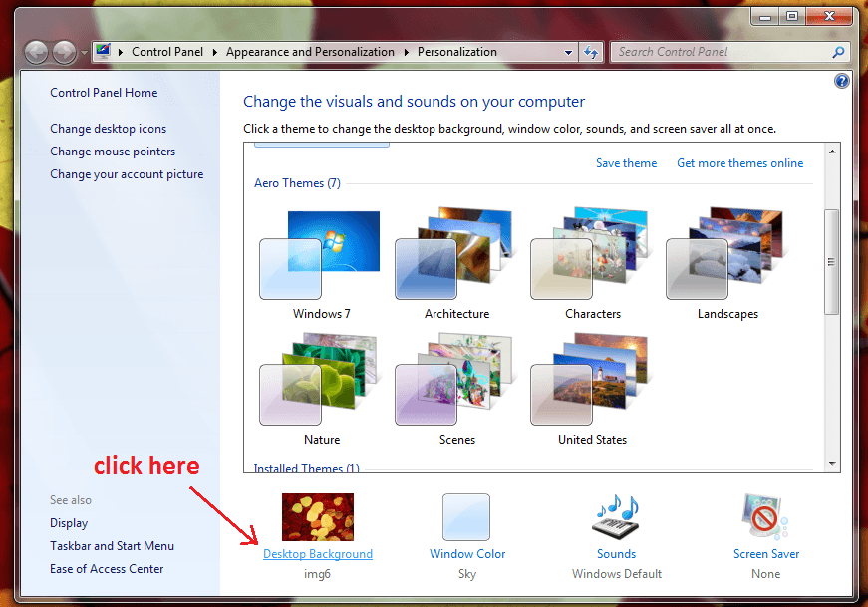Open Get more themes online
Screen dimensions: 868x607
[x=739, y=163]
